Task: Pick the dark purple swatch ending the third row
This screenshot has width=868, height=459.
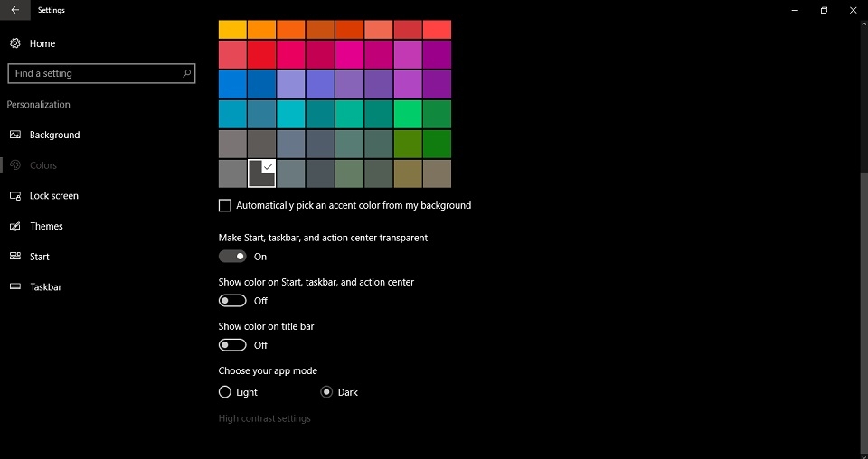Action: [x=437, y=84]
